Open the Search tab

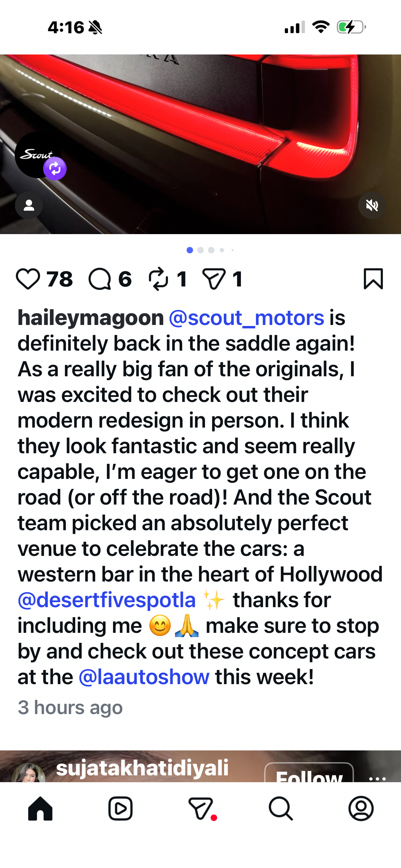[281, 808]
